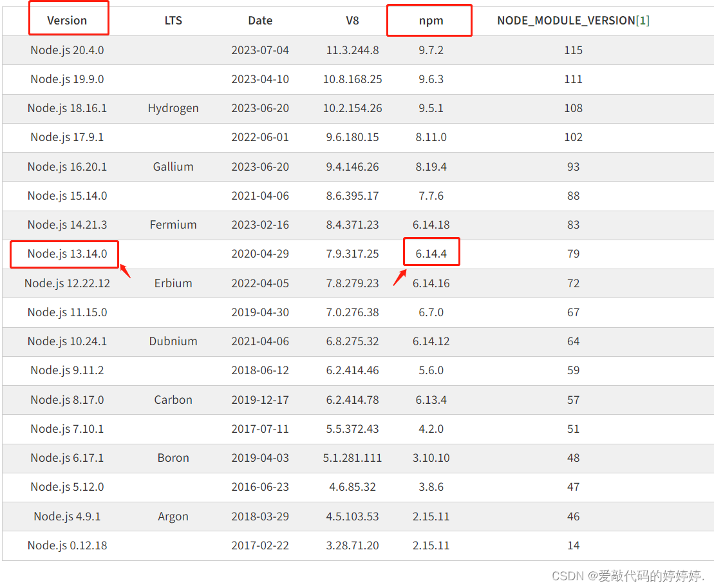Click the V8 column header
The width and height of the screenshot is (714, 588).
352,21
